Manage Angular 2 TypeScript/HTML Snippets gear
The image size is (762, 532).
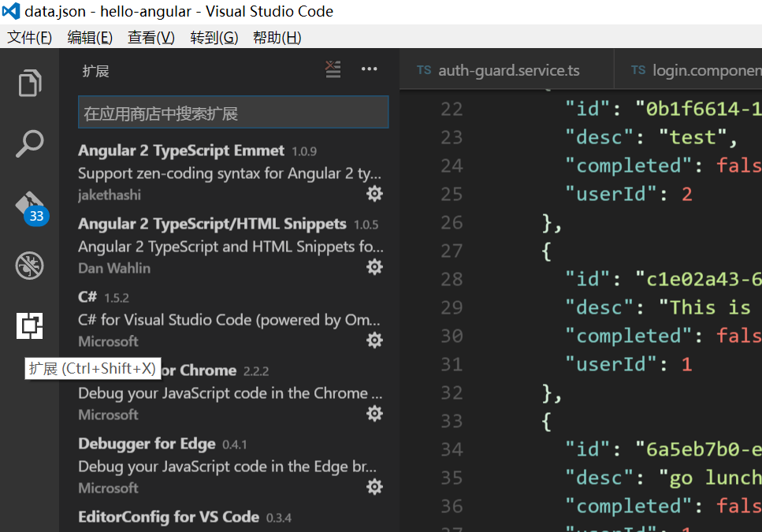click(374, 266)
